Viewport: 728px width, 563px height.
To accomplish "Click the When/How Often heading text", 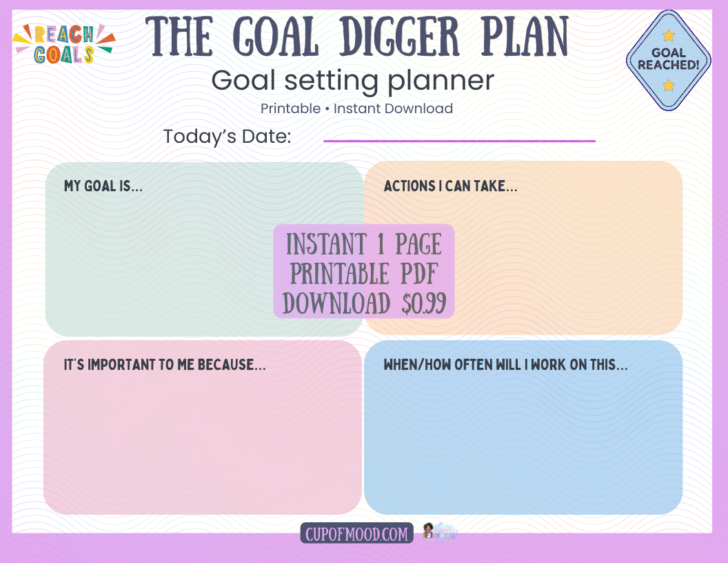I will (505, 365).
